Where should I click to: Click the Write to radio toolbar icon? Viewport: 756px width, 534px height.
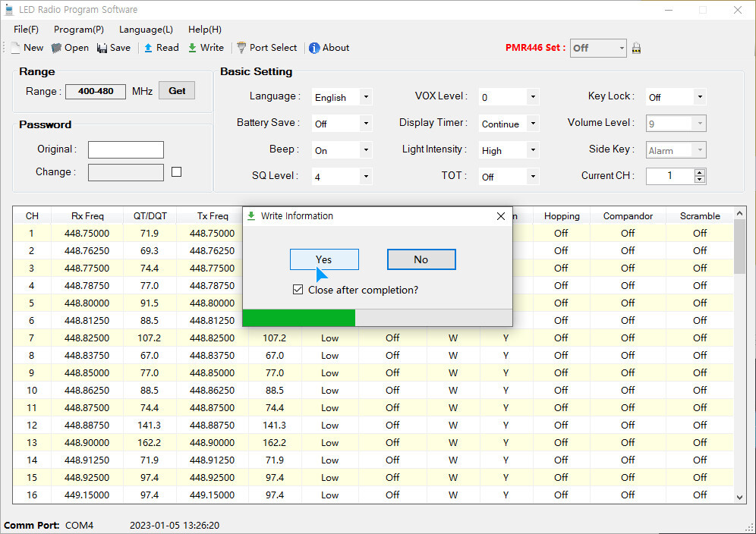[192, 48]
